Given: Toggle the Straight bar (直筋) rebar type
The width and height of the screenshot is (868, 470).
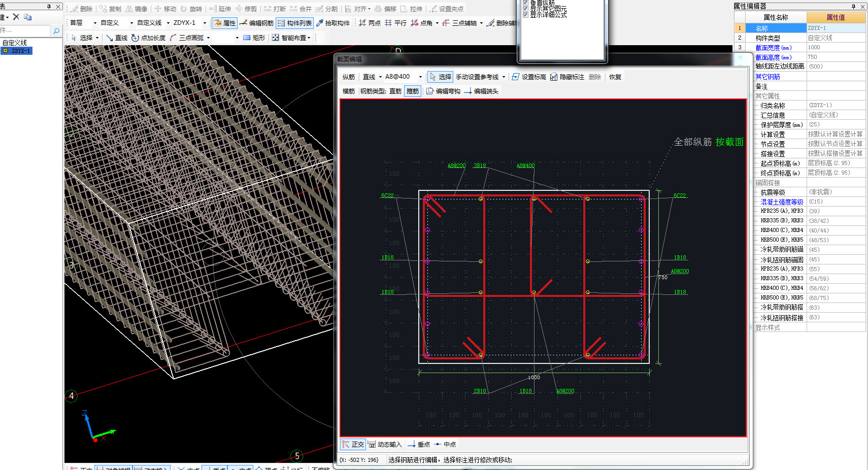Looking at the screenshot, I should coord(395,91).
